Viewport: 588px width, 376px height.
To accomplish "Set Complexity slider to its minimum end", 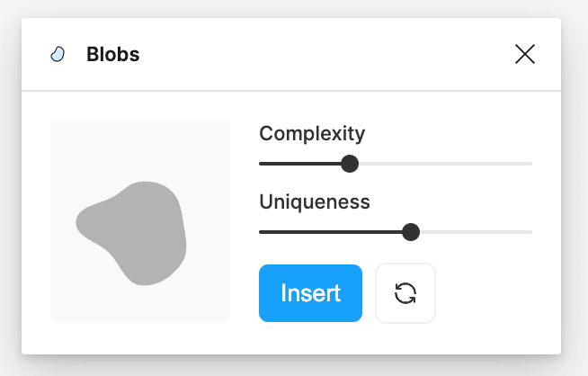I will (260, 164).
